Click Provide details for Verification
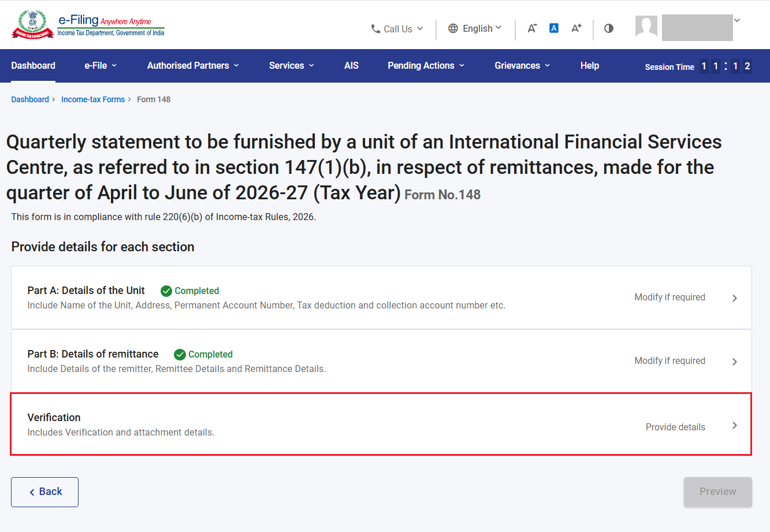 [675, 427]
